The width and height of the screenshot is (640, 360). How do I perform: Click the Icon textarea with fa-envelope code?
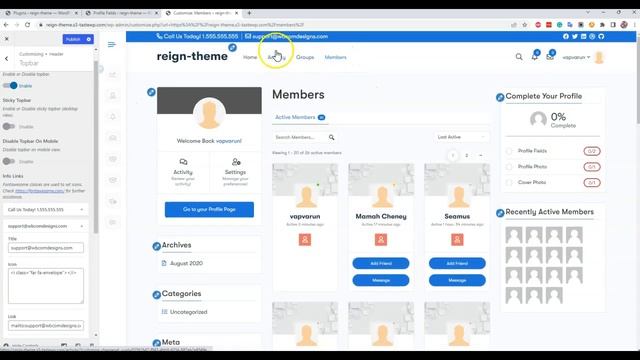(46, 286)
